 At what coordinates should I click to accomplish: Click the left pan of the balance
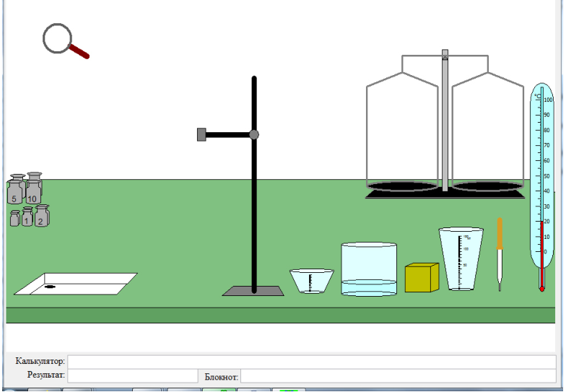(403, 186)
